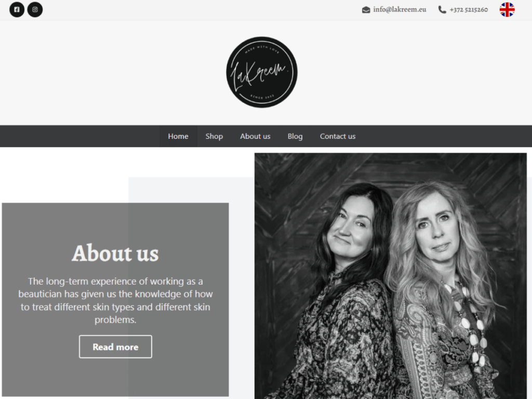Image resolution: width=532 pixels, height=399 pixels.
Task: Open the Contact us menu item
Action: (x=338, y=137)
